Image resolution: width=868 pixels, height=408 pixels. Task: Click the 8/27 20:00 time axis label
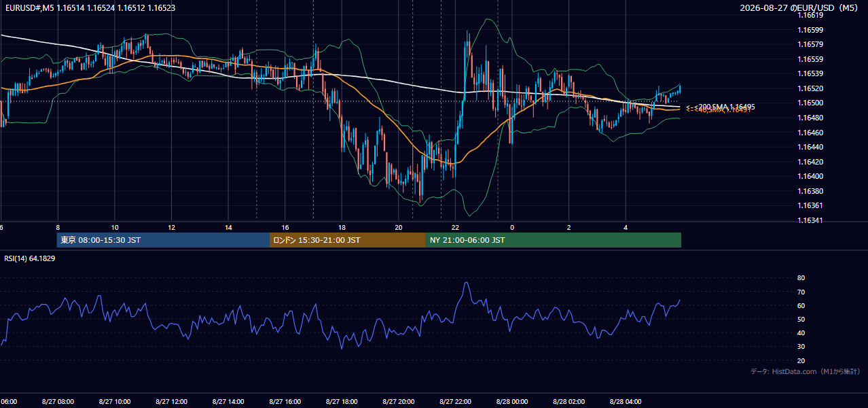coord(398,402)
